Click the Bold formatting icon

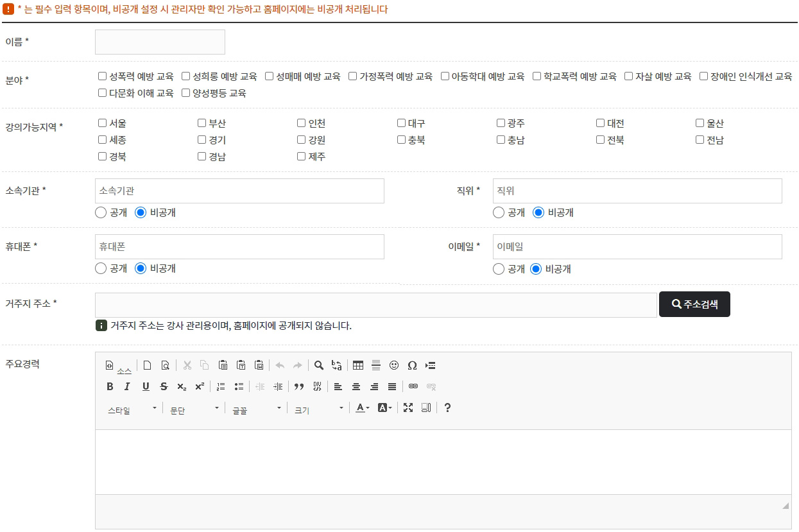point(110,386)
